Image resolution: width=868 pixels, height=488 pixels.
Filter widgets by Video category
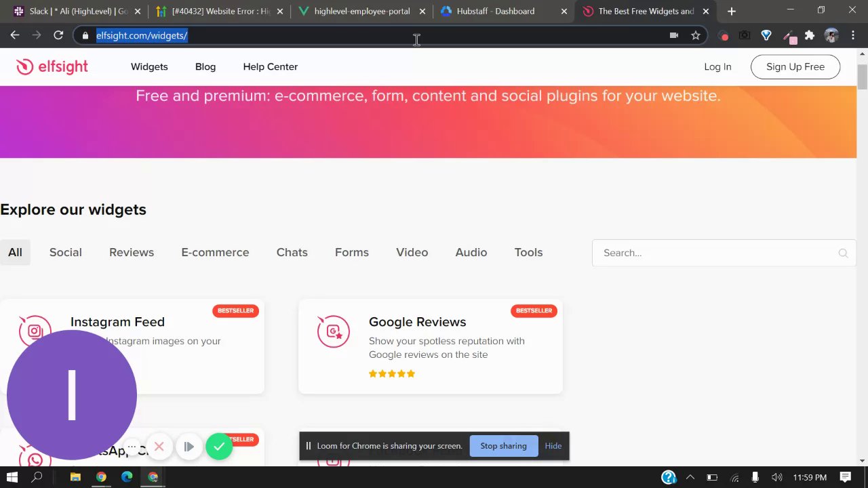tap(412, 252)
